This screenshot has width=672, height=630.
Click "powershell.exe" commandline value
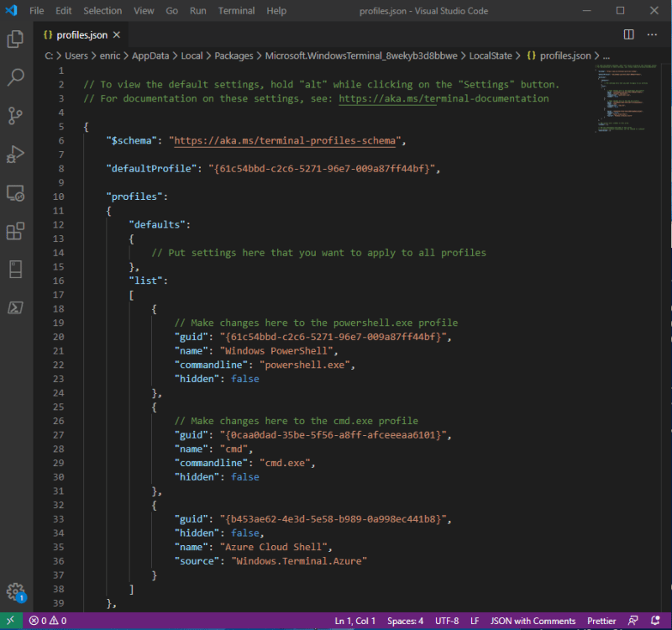coord(305,365)
